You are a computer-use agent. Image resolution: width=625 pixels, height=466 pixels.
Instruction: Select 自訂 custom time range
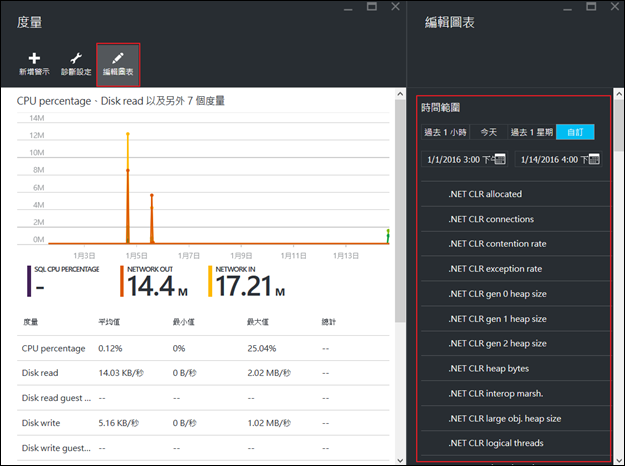(575, 132)
